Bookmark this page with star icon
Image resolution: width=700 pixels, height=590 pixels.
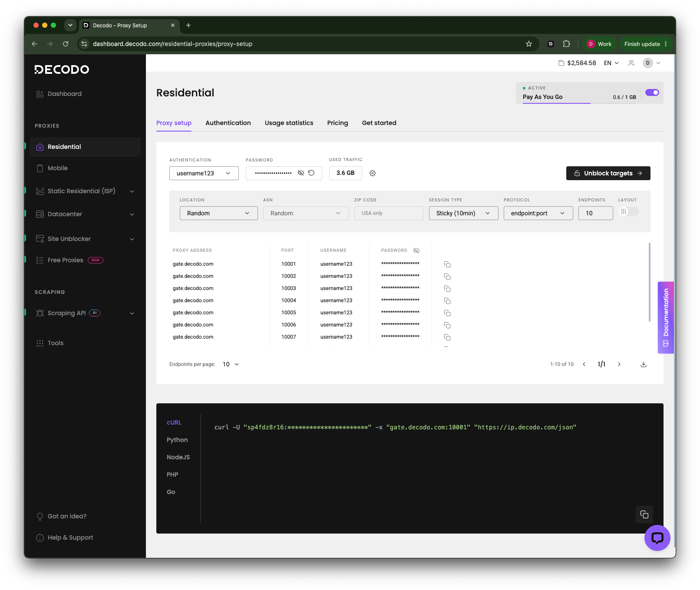(529, 44)
